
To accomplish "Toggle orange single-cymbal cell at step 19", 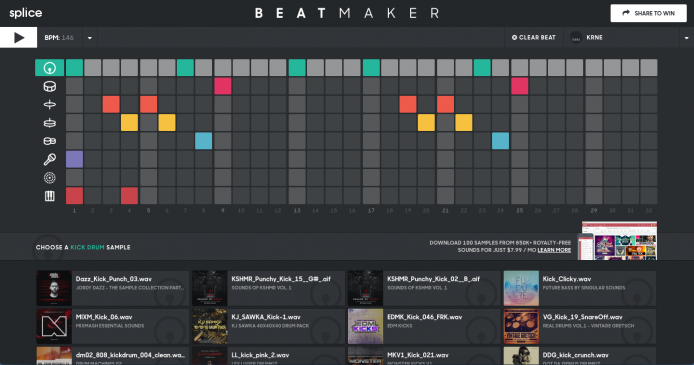I will [408, 104].
